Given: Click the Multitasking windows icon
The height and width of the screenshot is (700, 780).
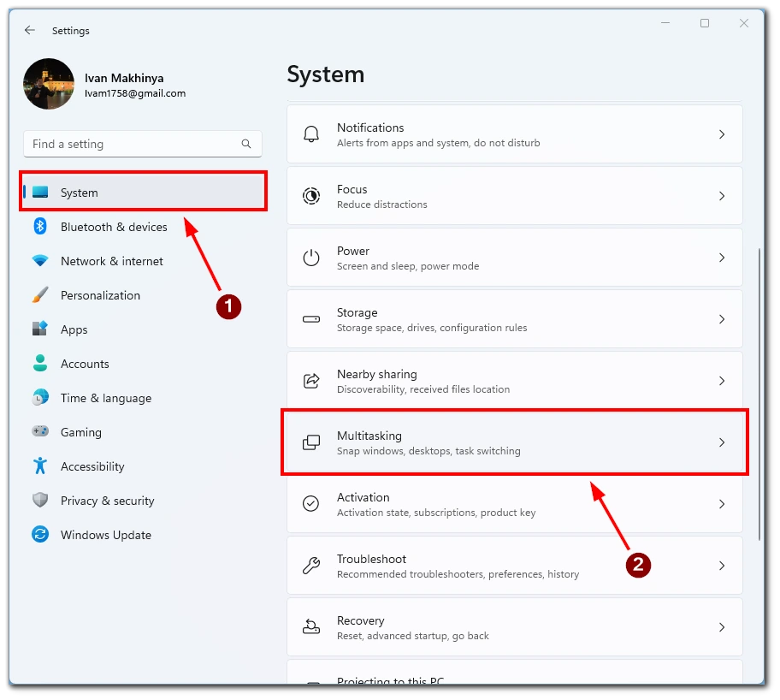Looking at the screenshot, I should (x=311, y=442).
